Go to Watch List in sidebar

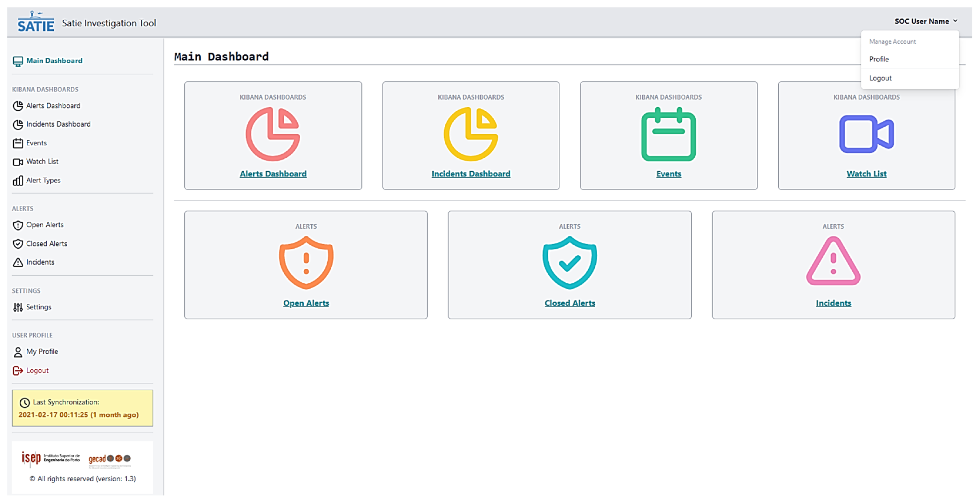coord(42,162)
